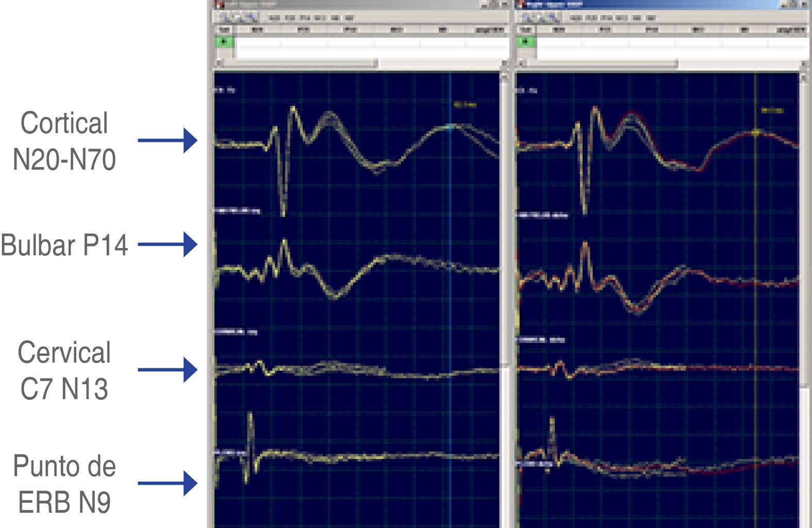Click last text button in right window toolbar

coord(651,18)
